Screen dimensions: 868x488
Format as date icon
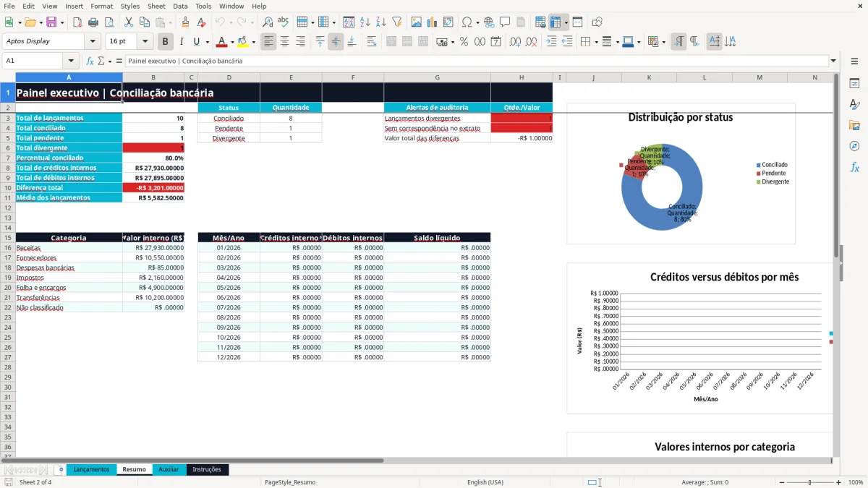tap(495, 42)
